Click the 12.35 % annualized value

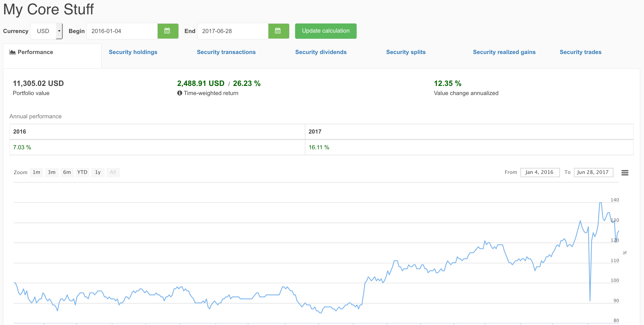[448, 83]
